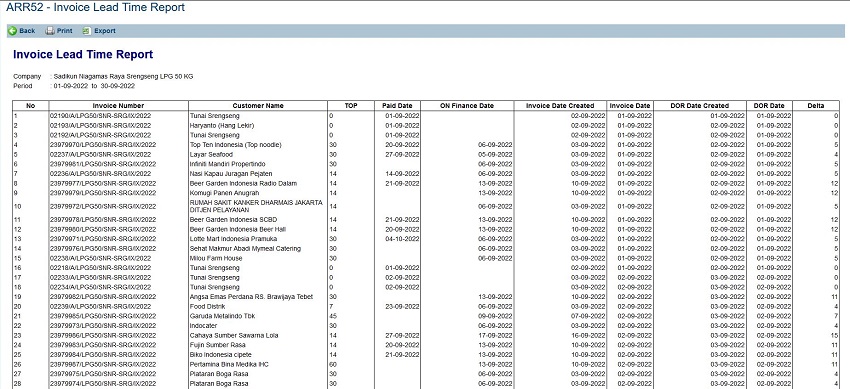The width and height of the screenshot is (850, 389).
Task: Click customer Infiniti Mandiri Propertindo
Action: click(228, 164)
